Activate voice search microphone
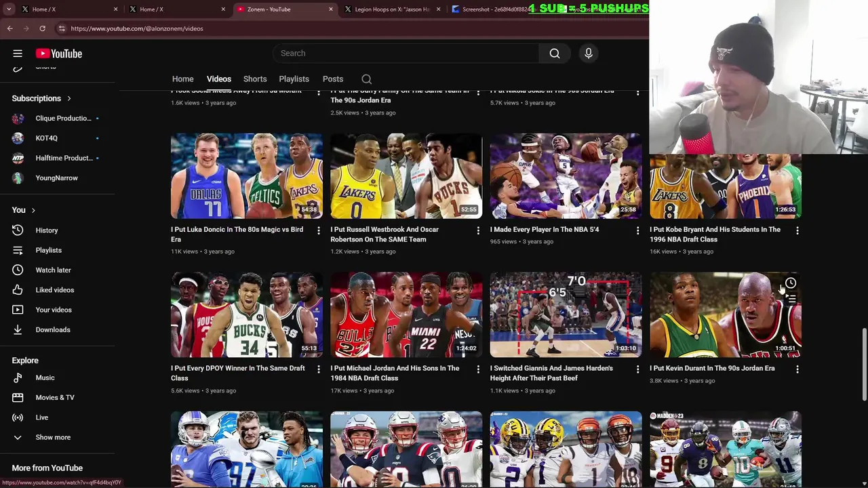868x488 pixels. [589, 54]
